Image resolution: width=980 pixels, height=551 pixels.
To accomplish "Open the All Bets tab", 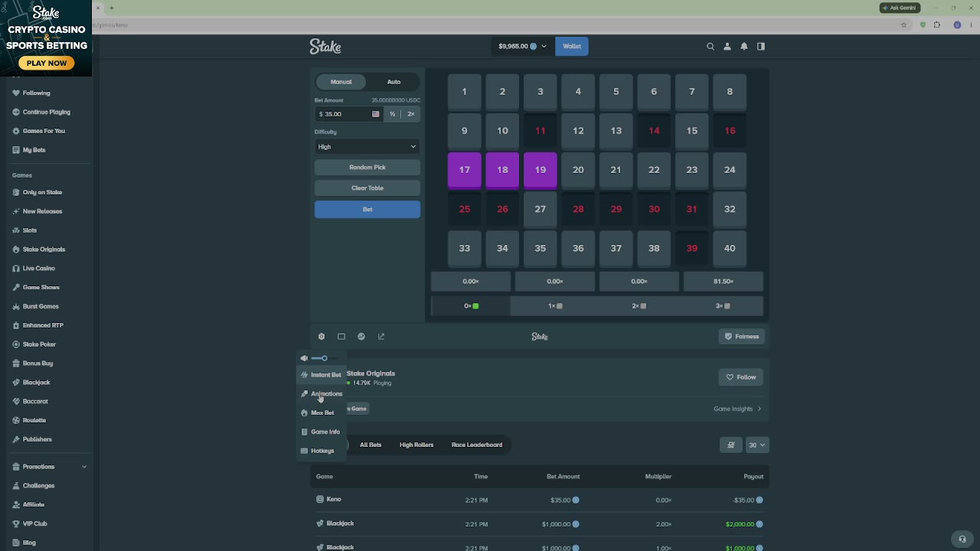I will click(x=371, y=445).
